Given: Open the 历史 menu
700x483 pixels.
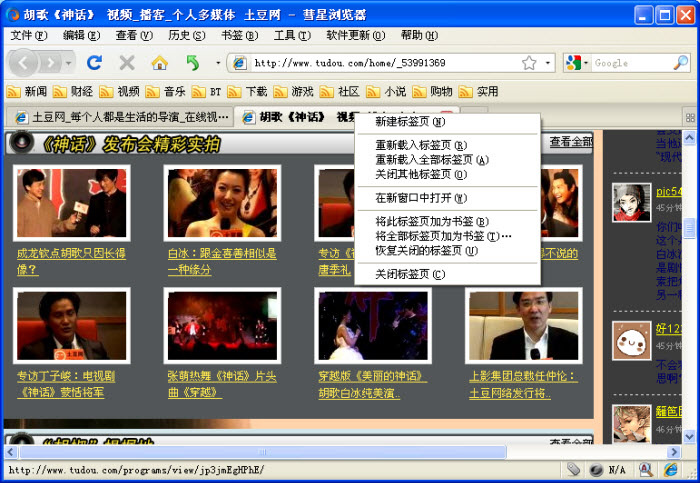Looking at the screenshot, I should pyautogui.click(x=187, y=35).
